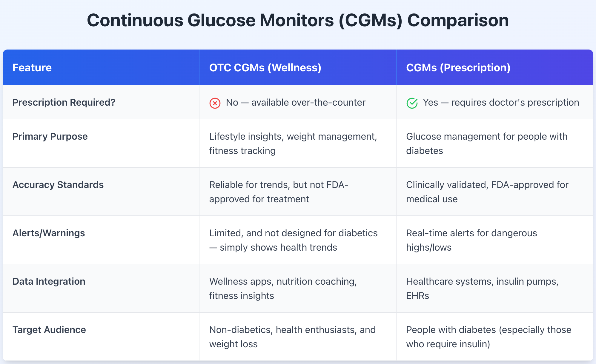Screen dimensions: 596x364
Task: Click the "Real-time alerts for dangerous highs/lows" cell
Action: pyautogui.click(x=471, y=240)
